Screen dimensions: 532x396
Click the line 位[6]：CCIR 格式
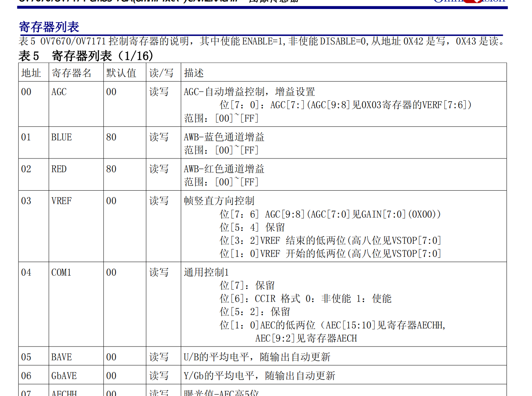(306, 299)
